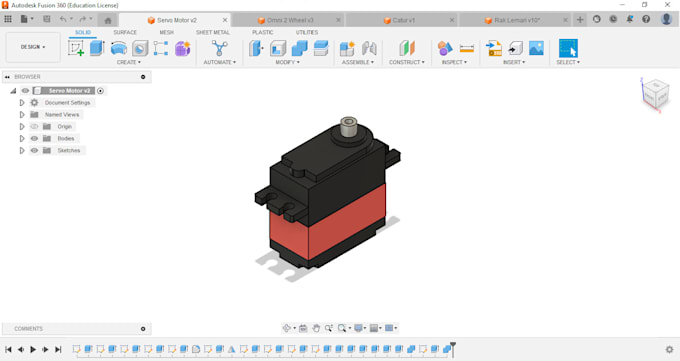This screenshot has width=680, height=361.
Task: Open the ASSEMBLE dropdown menu
Action: pyautogui.click(x=358, y=62)
